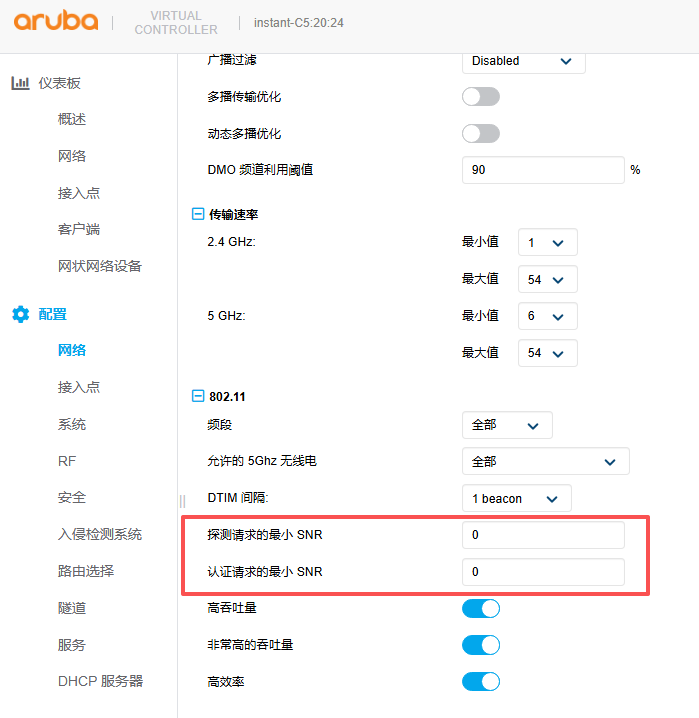Open DHCP 服务器 settings page
Image resolution: width=699 pixels, height=718 pixels.
coord(100,681)
